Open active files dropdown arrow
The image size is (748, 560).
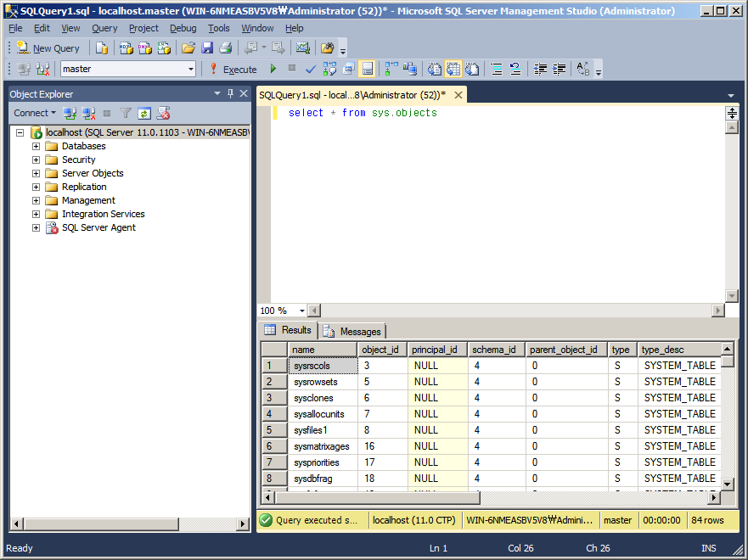click(x=731, y=95)
